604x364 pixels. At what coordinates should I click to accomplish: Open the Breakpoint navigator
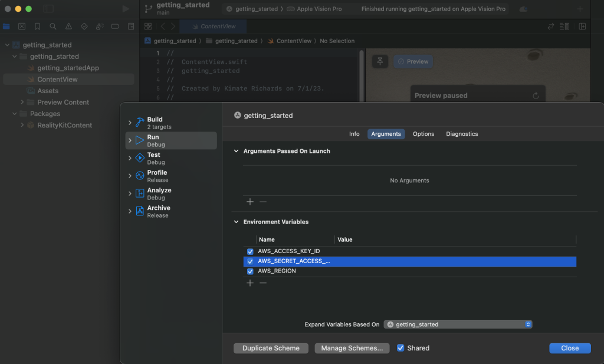point(115,27)
